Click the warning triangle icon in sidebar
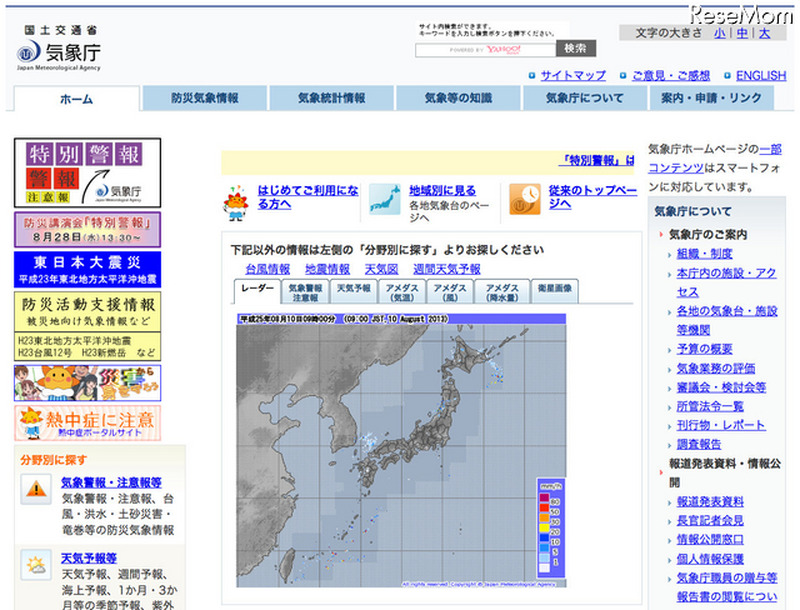Viewport: 800px width, 610px height. tap(36, 489)
